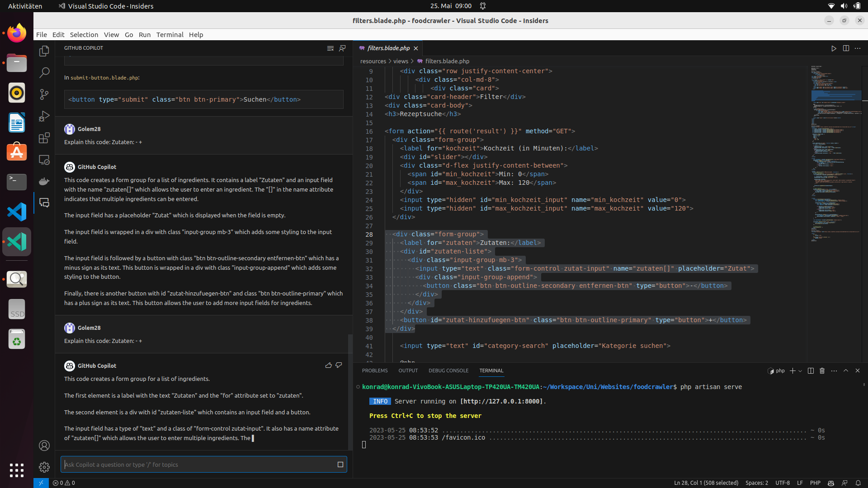
Task: Open the Manage settings gear icon
Action: [x=44, y=467]
